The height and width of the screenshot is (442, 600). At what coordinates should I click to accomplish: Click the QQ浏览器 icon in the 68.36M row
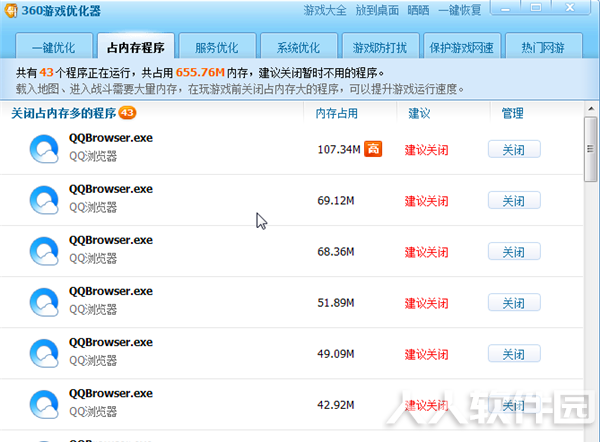[x=44, y=251]
